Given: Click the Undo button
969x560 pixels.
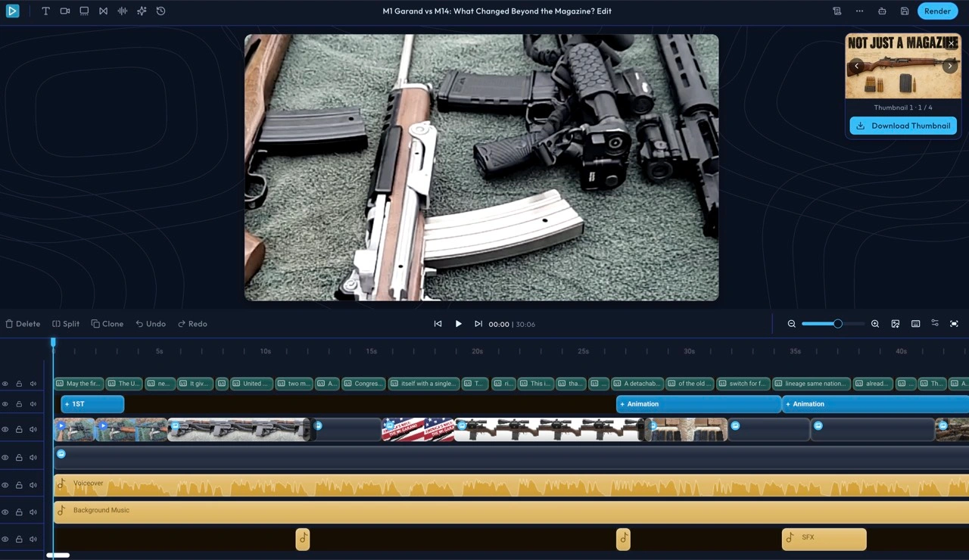Looking at the screenshot, I should [x=151, y=324].
